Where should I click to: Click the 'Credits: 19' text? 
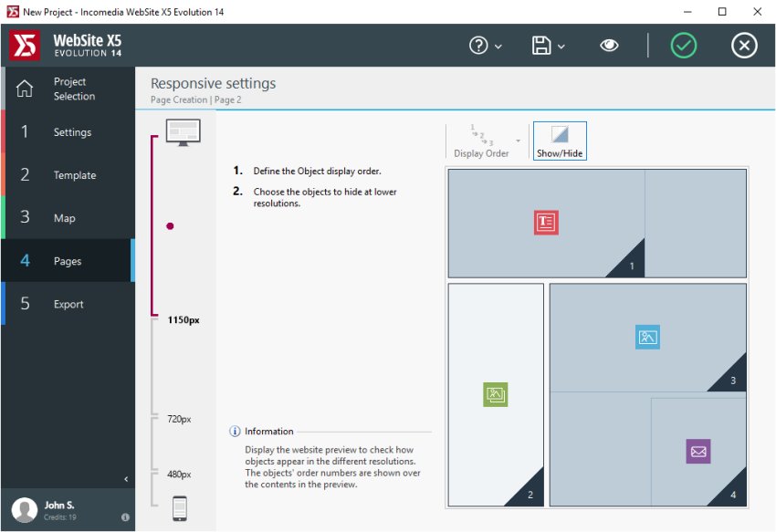pyautogui.click(x=60, y=517)
